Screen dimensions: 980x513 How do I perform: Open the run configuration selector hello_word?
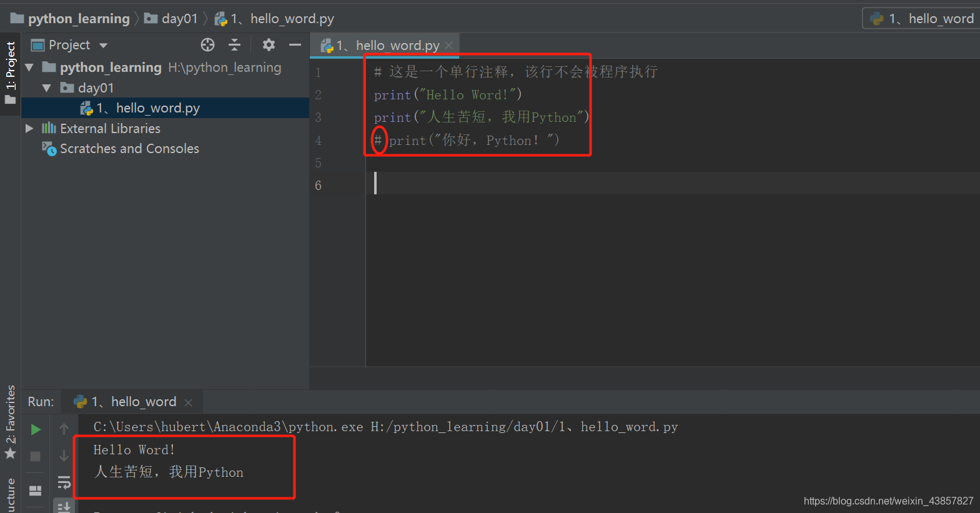tap(921, 19)
